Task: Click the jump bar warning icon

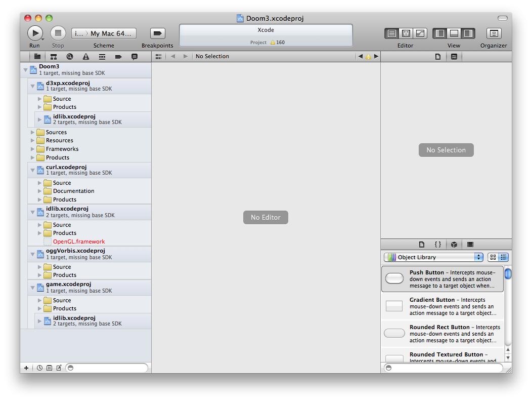Action: pos(368,57)
